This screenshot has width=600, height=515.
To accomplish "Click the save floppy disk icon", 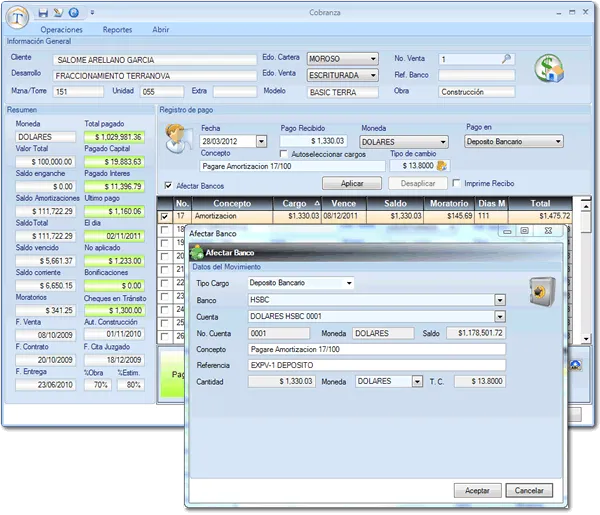I will [x=43, y=13].
